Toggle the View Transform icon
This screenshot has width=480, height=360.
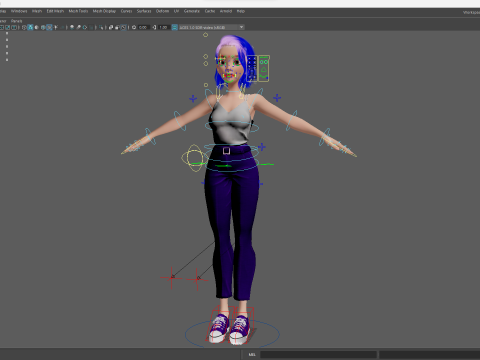pos(174,27)
